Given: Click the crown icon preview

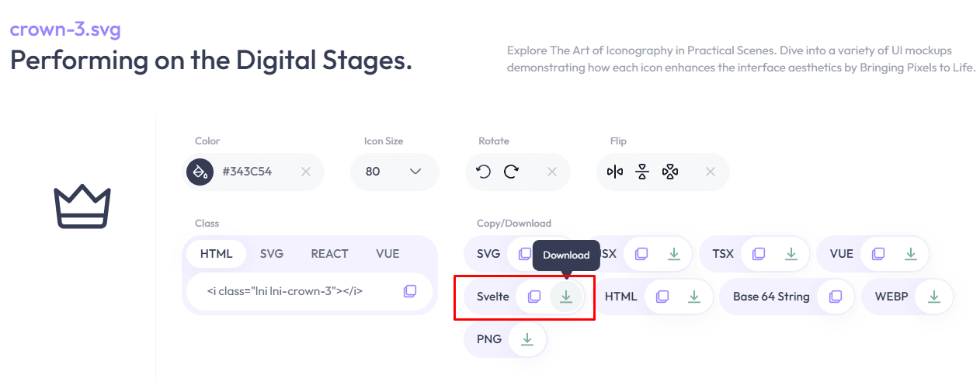Looking at the screenshot, I should 82,207.
